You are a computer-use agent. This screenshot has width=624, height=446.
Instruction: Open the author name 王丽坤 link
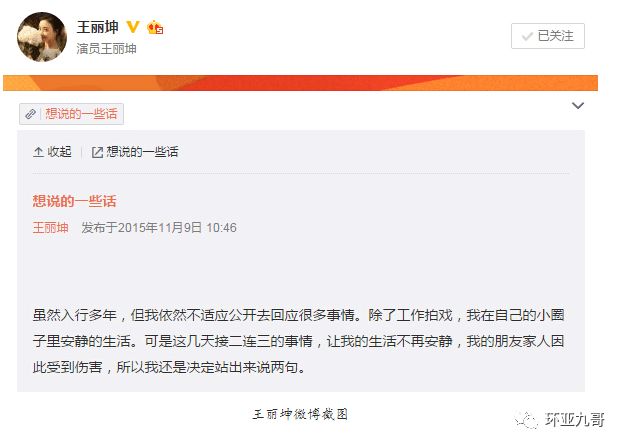[51, 228]
